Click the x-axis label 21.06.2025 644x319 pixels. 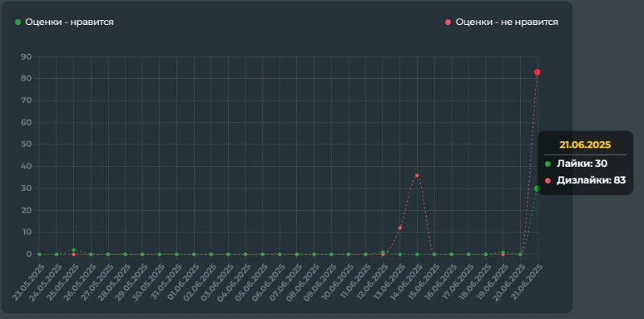click(527, 282)
